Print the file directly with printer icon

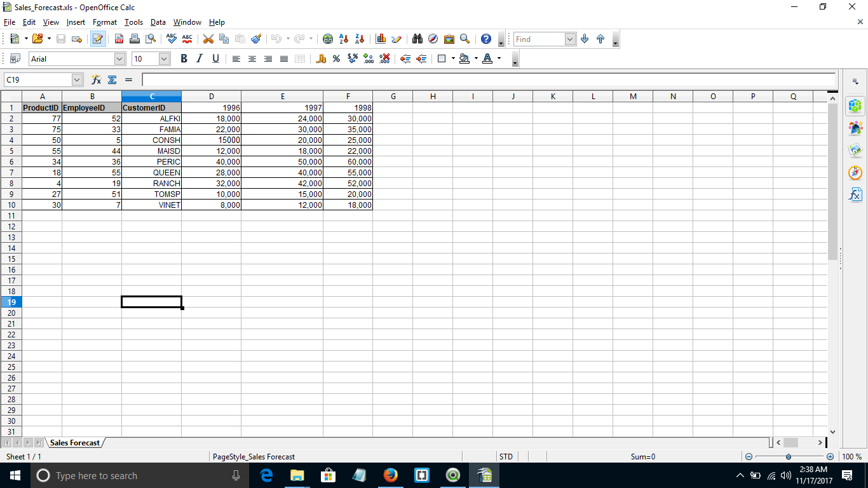135,39
